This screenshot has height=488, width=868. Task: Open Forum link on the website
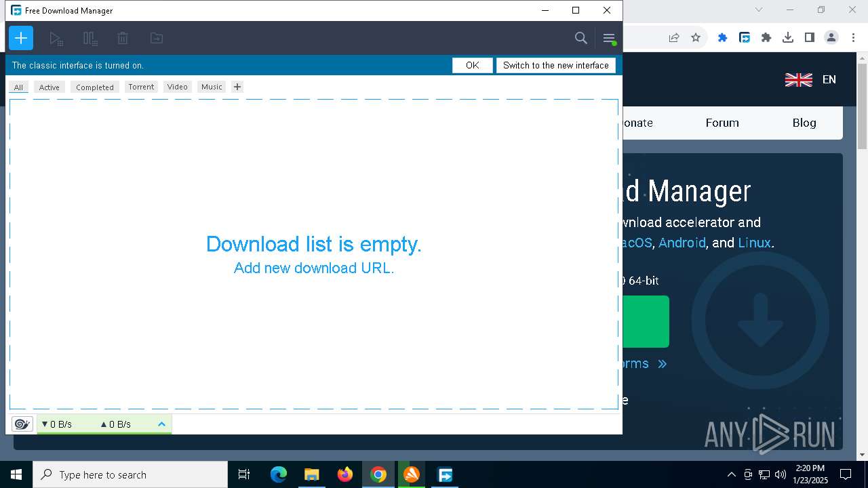pos(722,123)
